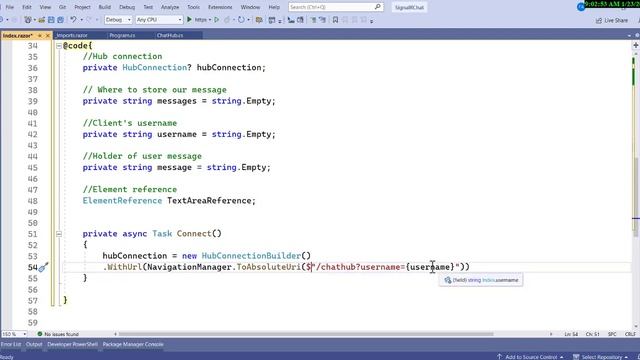Click the split editor icon above the scrollbar

pyautogui.click(x=636, y=45)
